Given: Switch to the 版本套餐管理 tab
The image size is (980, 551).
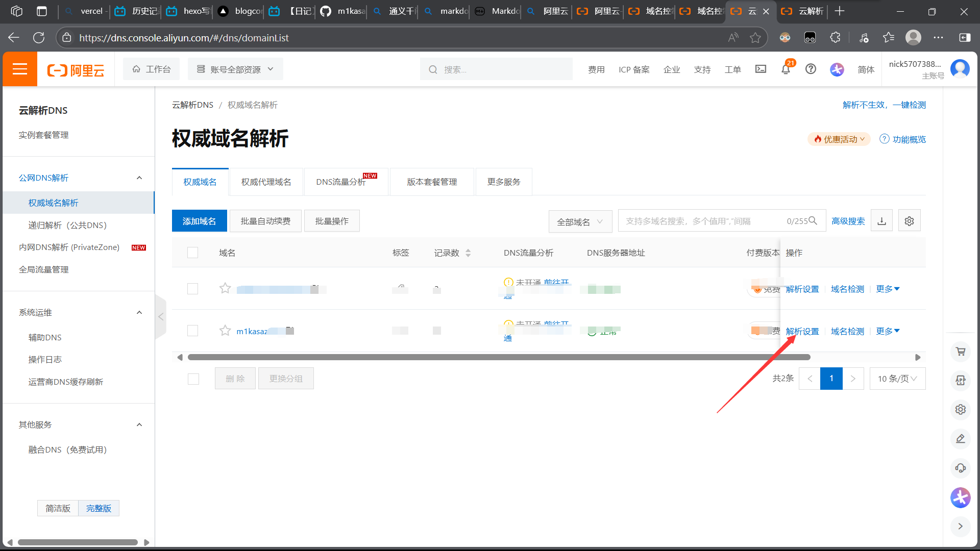Looking at the screenshot, I should (x=432, y=182).
